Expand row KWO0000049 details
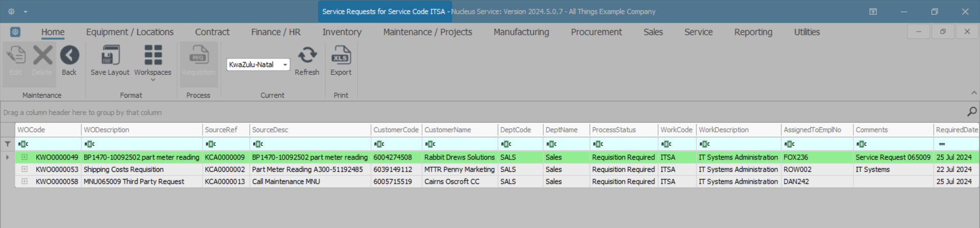The height and width of the screenshot is (228, 980). 24,157
